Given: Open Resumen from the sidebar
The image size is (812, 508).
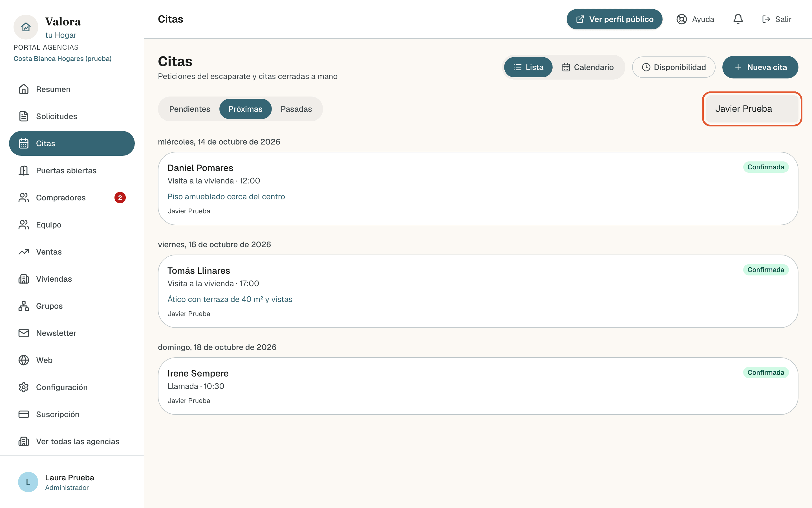Looking at the screenshot, I should click(72, 89).
